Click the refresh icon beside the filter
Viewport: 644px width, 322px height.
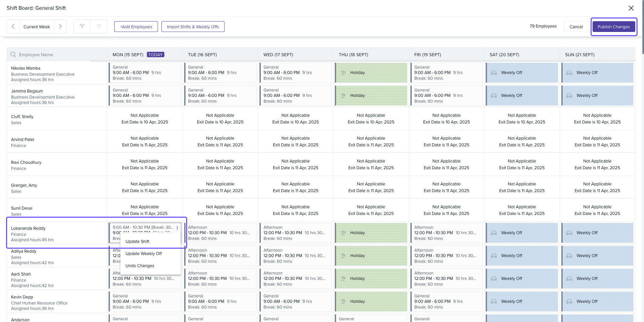(x=99, y=26)
